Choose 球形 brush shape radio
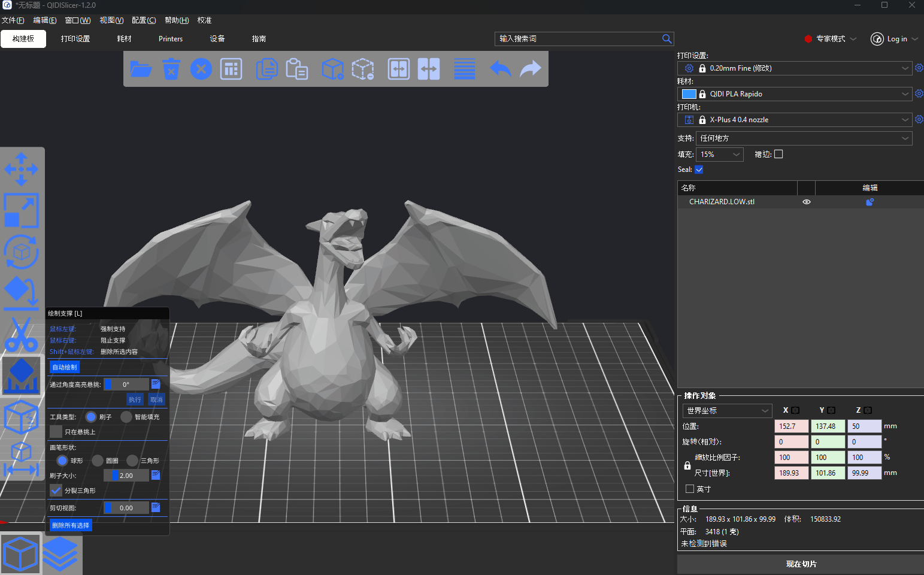This screenshot has height=575, width=924. point(62,460)
